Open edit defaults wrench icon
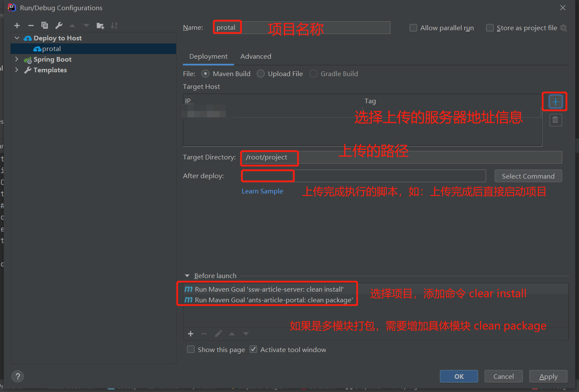 click(59, 26)
